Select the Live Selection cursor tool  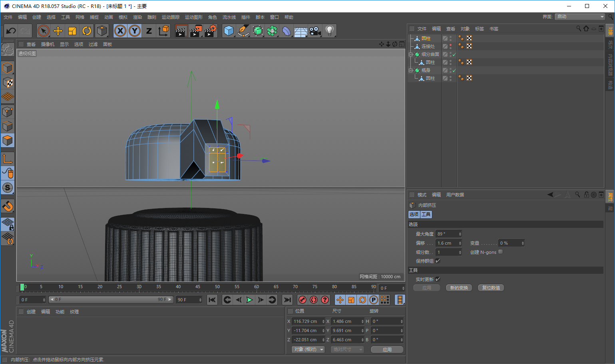[44, 31]
